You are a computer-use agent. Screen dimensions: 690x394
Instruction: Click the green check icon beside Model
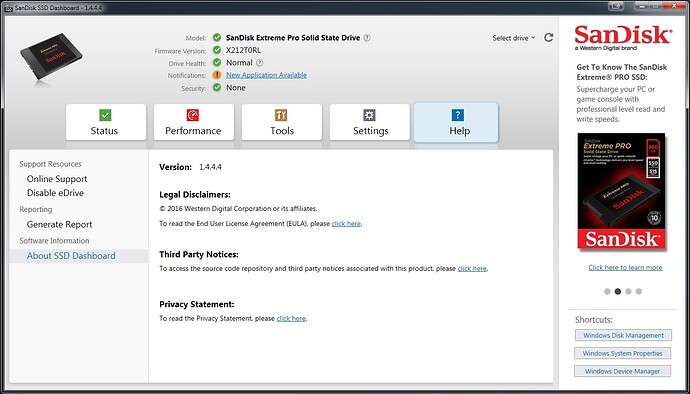pos(217,37)
